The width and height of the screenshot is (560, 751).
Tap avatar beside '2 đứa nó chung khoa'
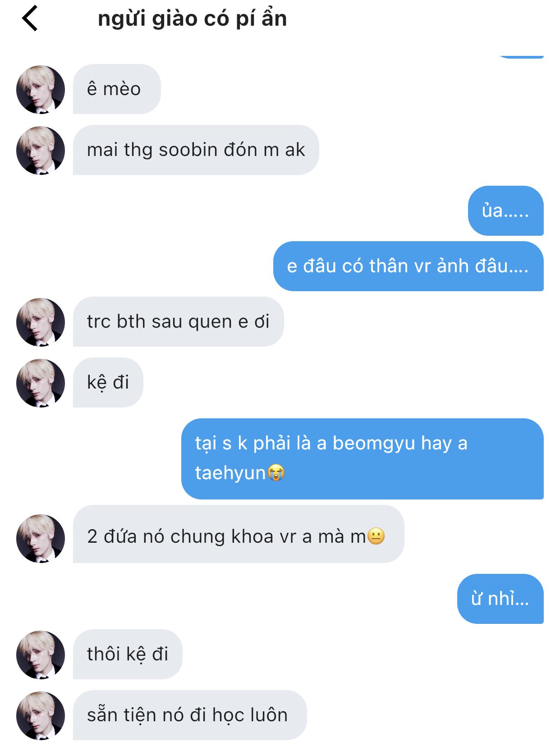(x=41, y=538)
